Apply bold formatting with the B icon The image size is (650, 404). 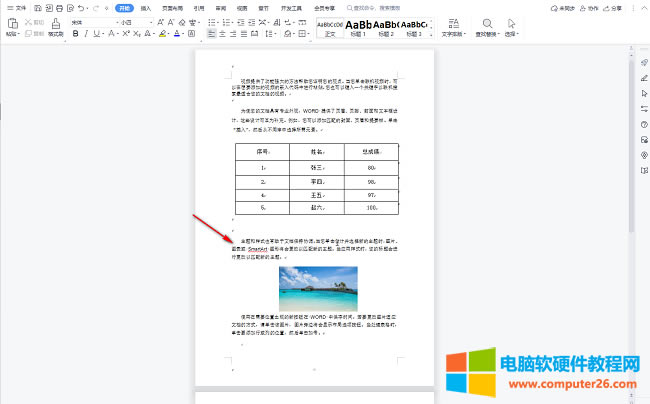point(75,33)
